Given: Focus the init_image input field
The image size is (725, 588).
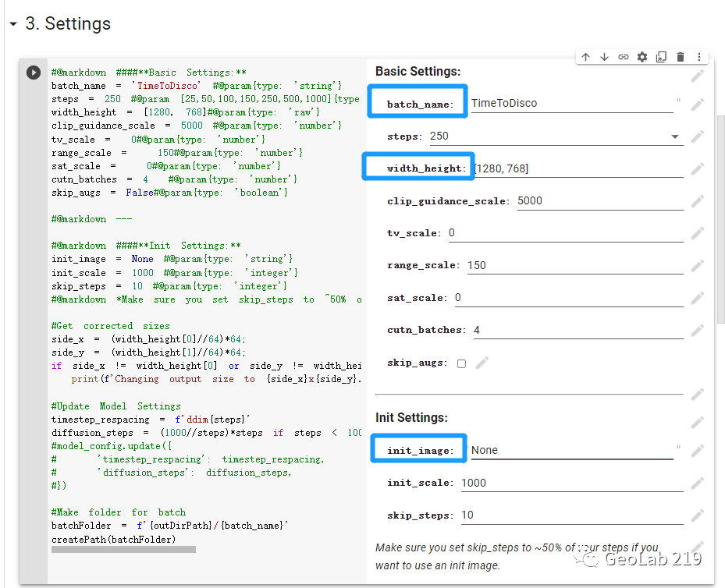Looking at the screenshot, I should pos(571,450).
